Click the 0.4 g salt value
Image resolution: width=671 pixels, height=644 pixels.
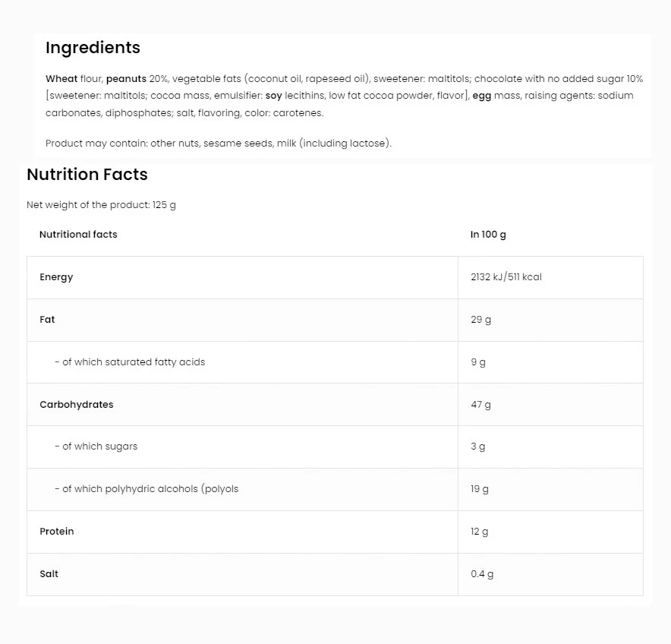tap(482, 574)
